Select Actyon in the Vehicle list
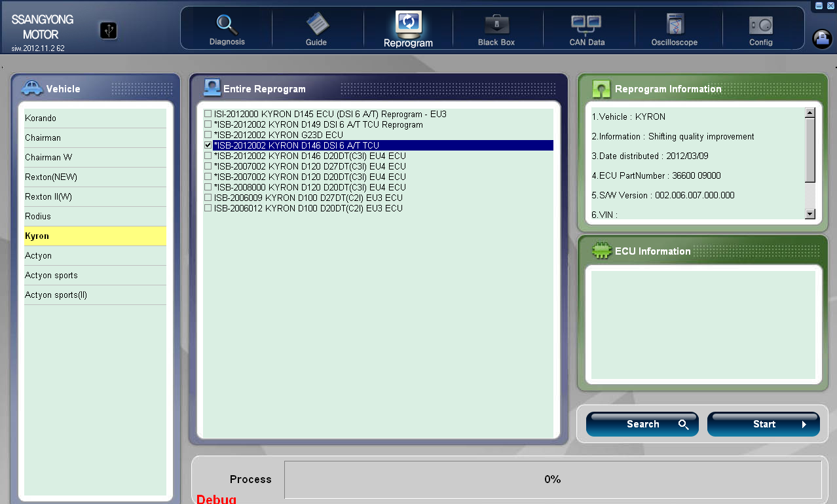Image resolution: width=837 pixels, height=504 pixels. 95,256
